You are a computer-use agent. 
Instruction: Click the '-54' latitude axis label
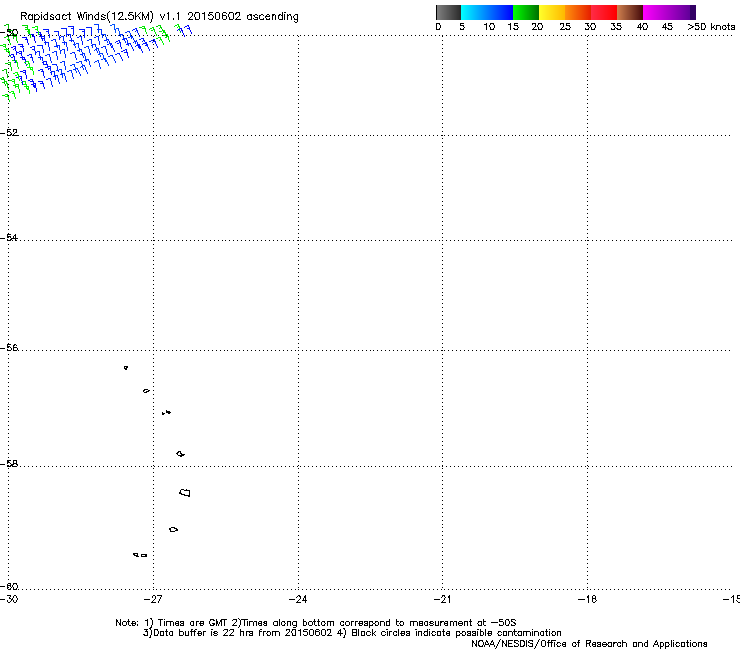[x=9, y=237]
